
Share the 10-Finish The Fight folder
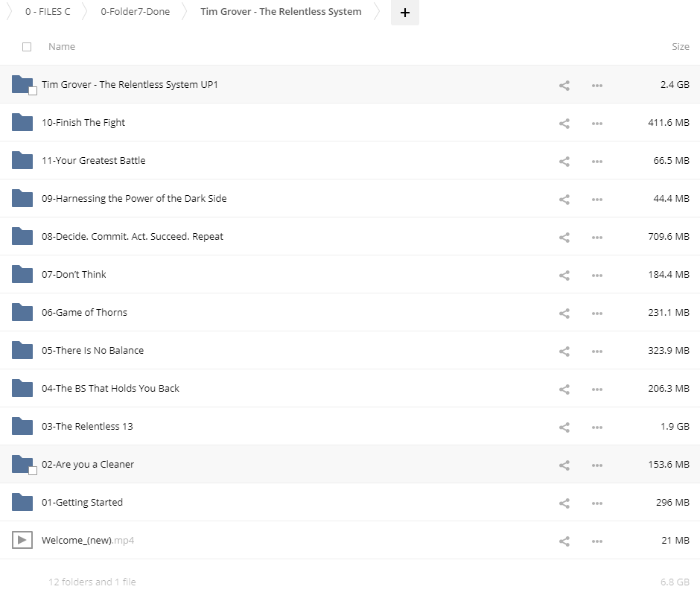(564, 123)
